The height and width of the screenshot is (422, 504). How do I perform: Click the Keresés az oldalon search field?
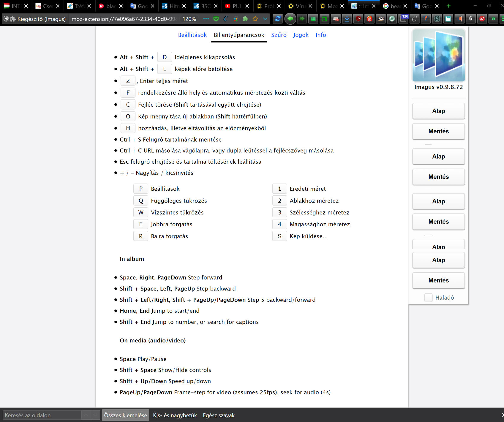coord(42,415)
